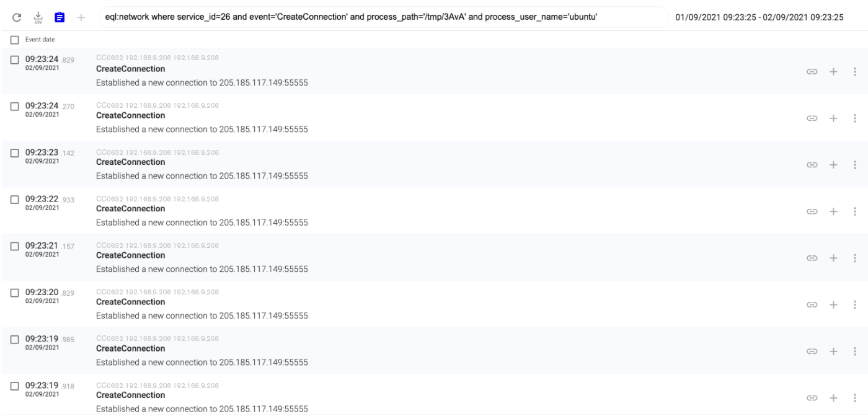Select the 09:23:24.829 event checkbox
This screenshot has height=419, width=868.
coord(15,60)
